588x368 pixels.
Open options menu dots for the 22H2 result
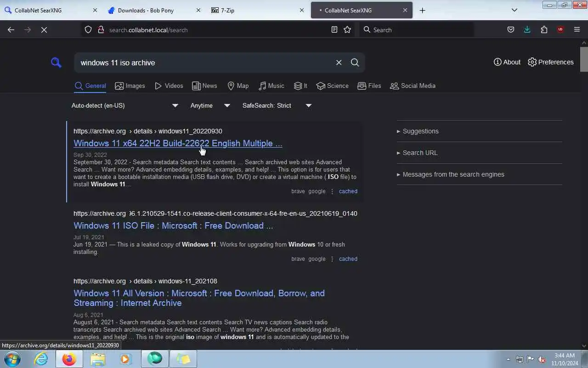(332, 191)
